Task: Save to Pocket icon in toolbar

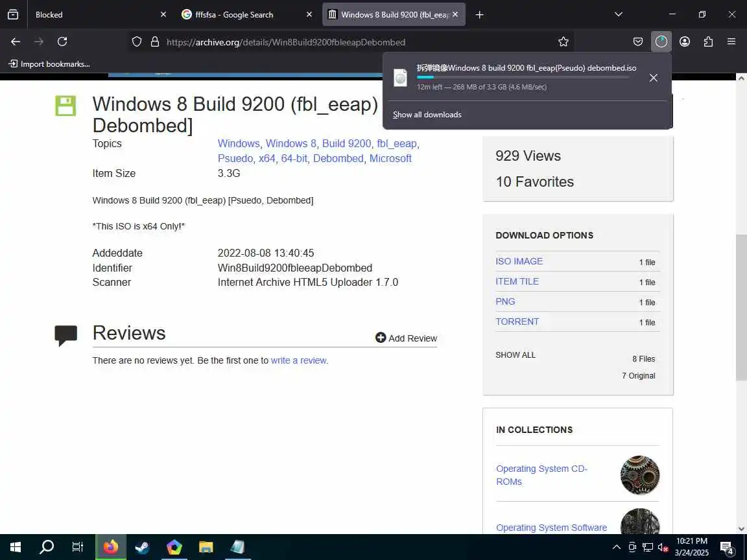Action: point(638,42)
